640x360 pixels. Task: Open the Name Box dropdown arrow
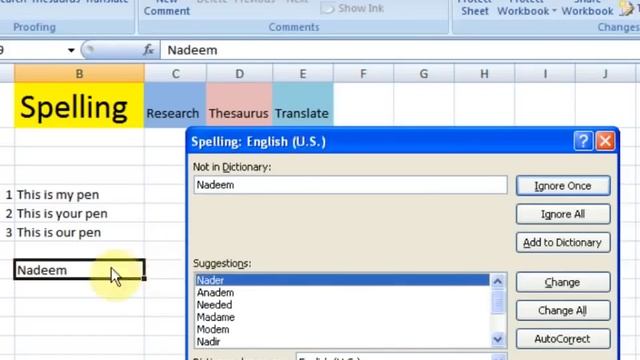point(71,50)
